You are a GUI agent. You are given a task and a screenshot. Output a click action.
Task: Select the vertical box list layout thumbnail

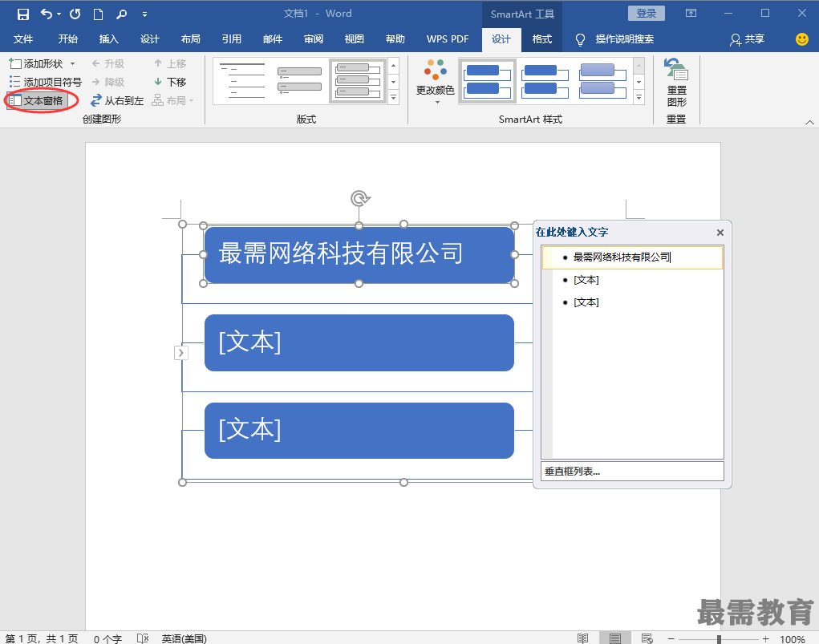click(x=358, y=81)
